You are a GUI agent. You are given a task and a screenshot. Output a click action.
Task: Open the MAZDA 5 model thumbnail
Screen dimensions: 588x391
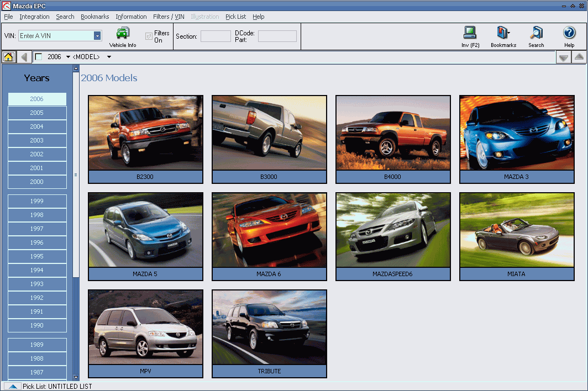(x=145, y=236)
